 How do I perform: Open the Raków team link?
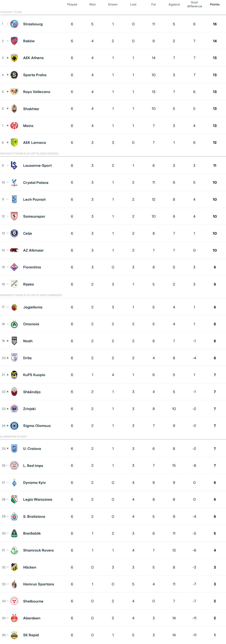[x=29, y=41]
